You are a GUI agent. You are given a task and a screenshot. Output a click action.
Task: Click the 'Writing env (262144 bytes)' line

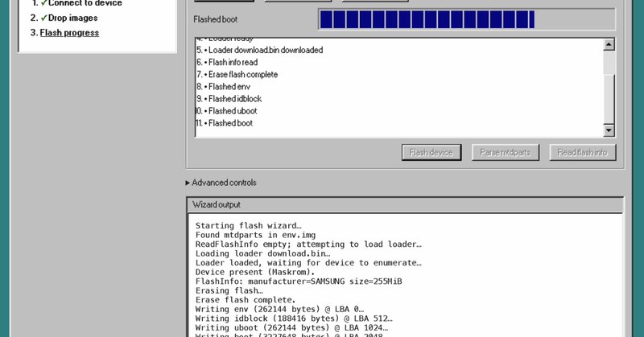pyautogui.click(x=279, y=310)
